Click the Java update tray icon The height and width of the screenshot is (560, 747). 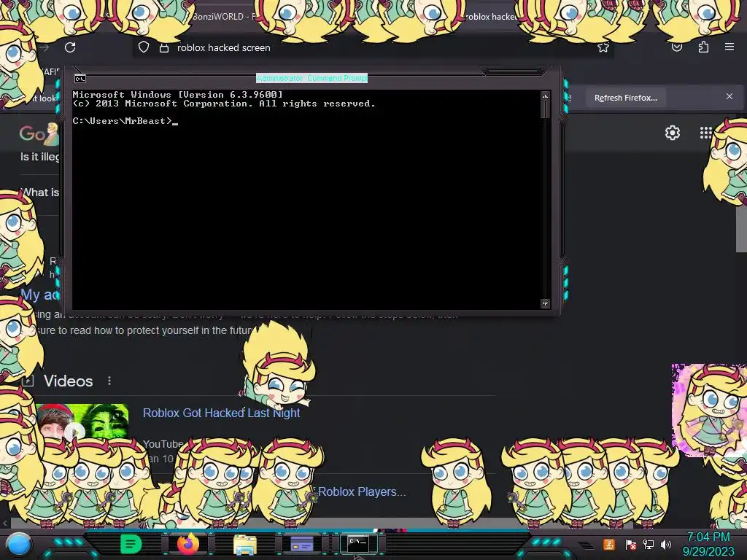tap(609, 544)
